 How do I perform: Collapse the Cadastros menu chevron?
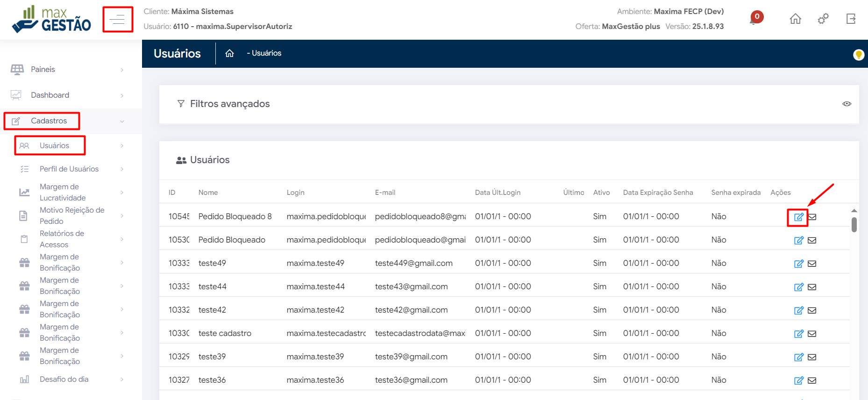(x=122, y=121)
